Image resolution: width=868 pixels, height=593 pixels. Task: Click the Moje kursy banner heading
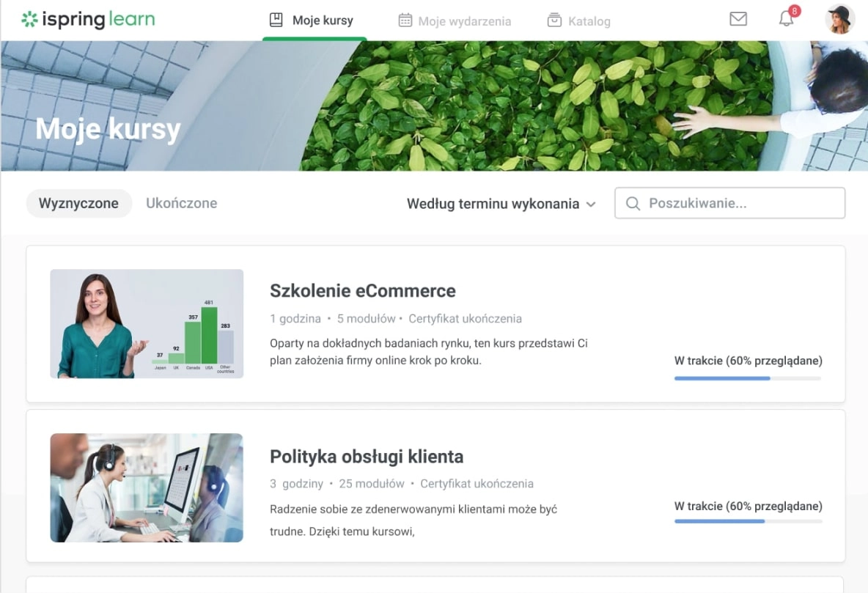coord(108,129)
